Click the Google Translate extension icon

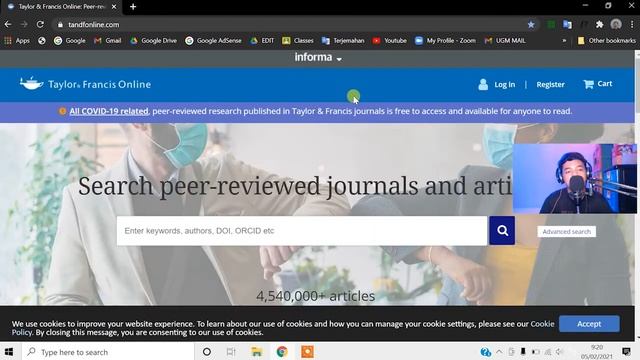point(567,24)
